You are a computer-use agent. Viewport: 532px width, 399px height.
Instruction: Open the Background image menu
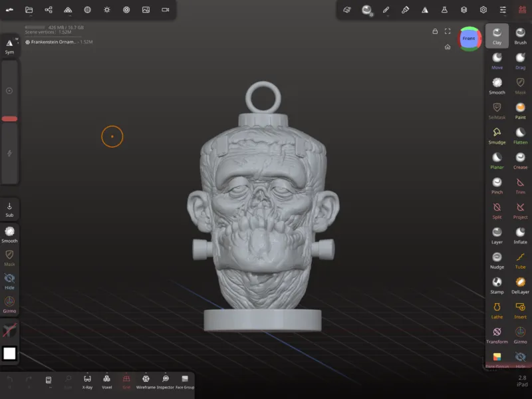146,10
